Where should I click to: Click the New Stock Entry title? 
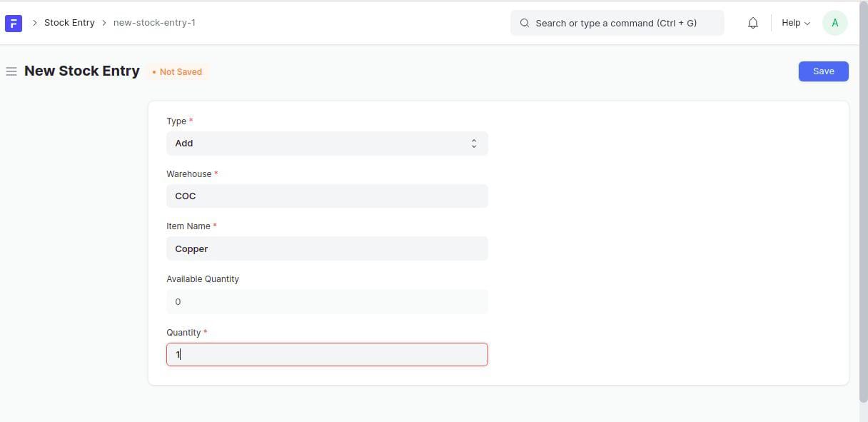pos(82,71)
